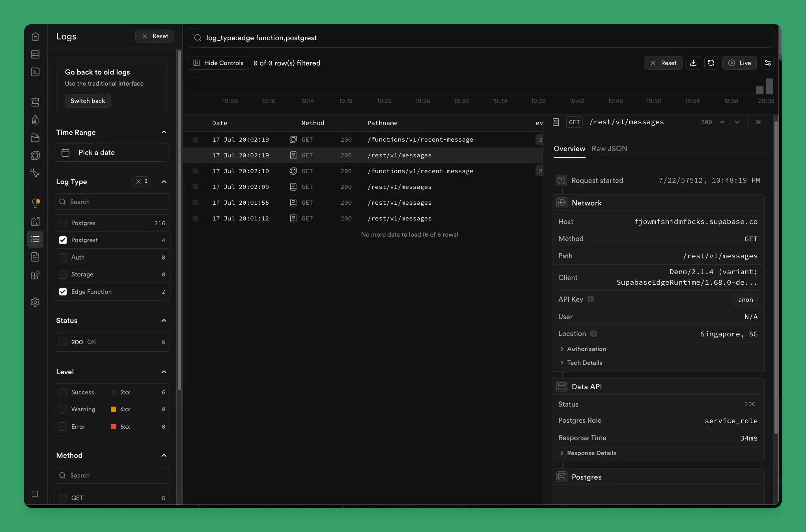Screen dimensions: 806x532
Task: Toggle the Auth log type checkbox
Action: click(63, 257)
